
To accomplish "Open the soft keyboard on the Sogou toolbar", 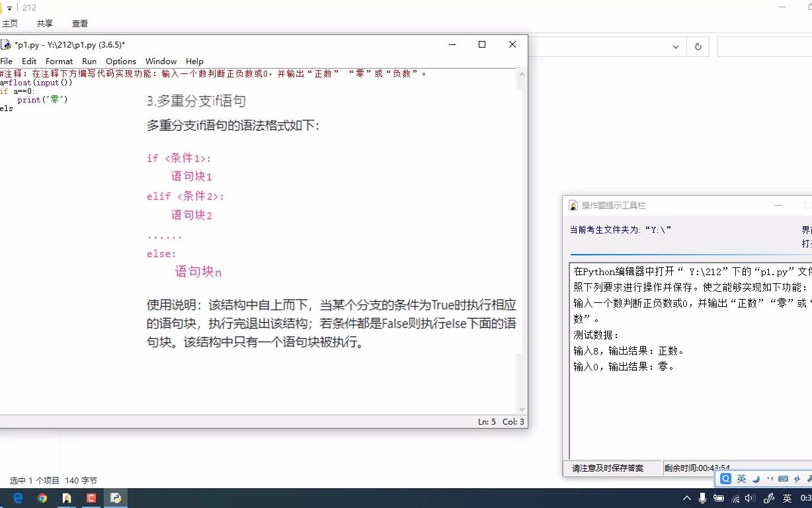I will (x=784, y=478).
